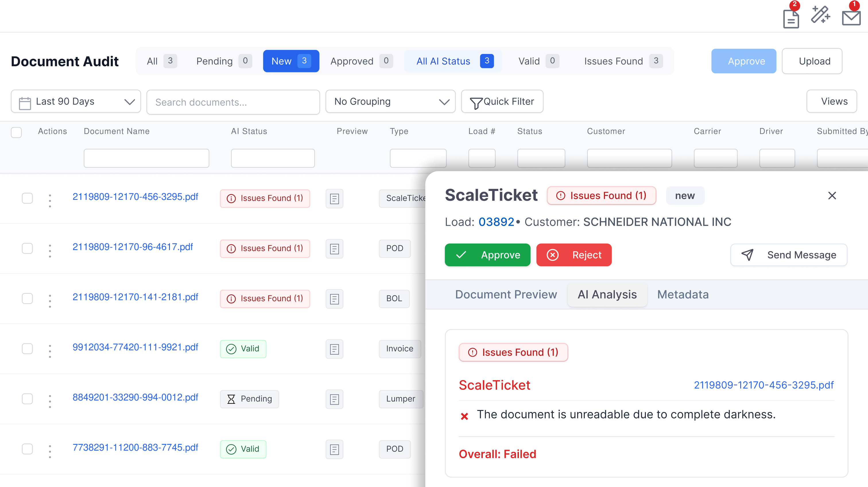Open the Views menu

pos(832,101)
